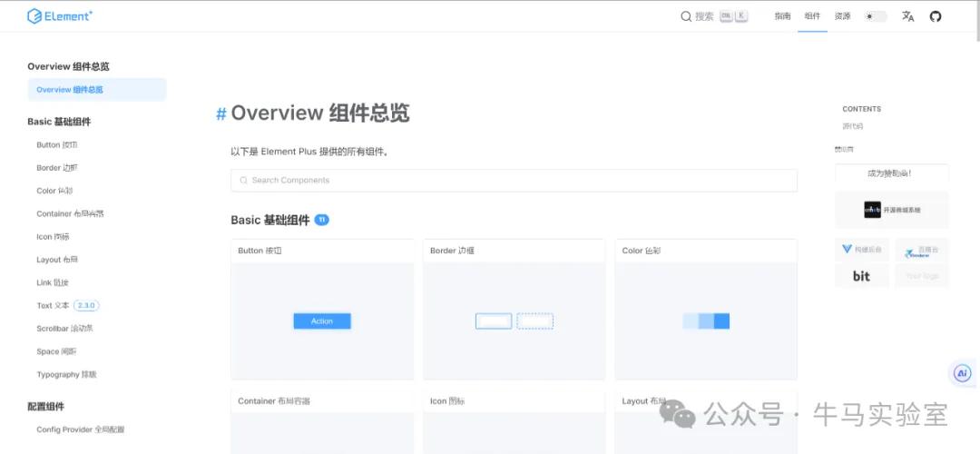
Task: Select Overview 组件总览 in the sidebar
Action: (97, 89)
